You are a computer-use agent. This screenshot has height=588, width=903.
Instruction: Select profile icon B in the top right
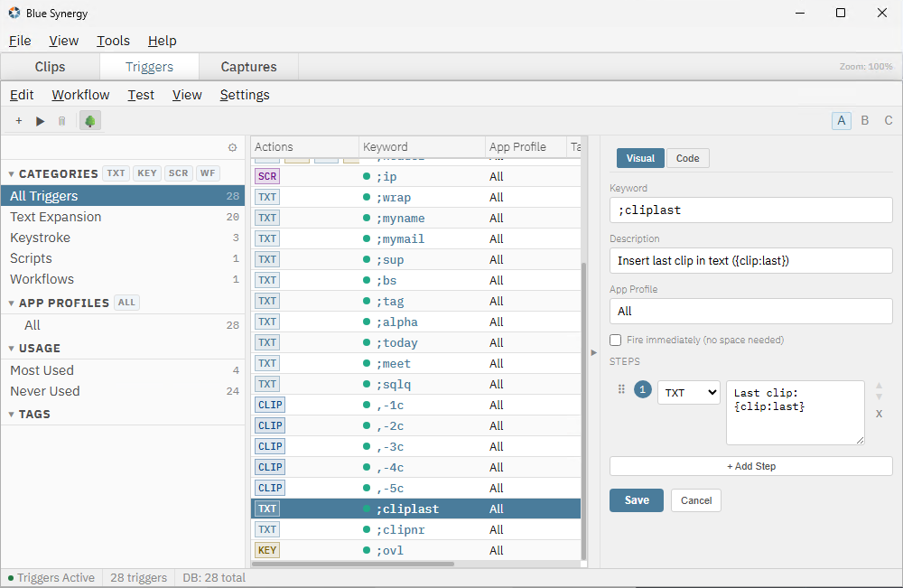pos(864,119)
